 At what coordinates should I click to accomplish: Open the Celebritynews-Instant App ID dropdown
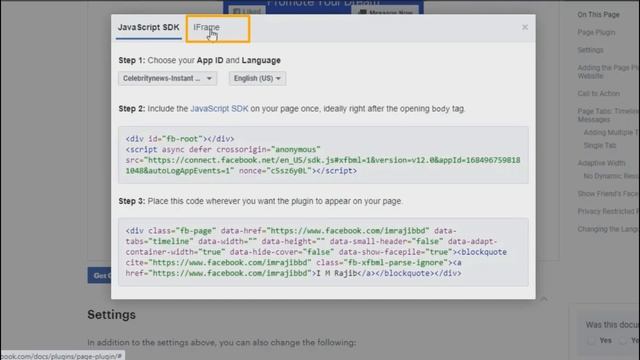tap(167, 78)
